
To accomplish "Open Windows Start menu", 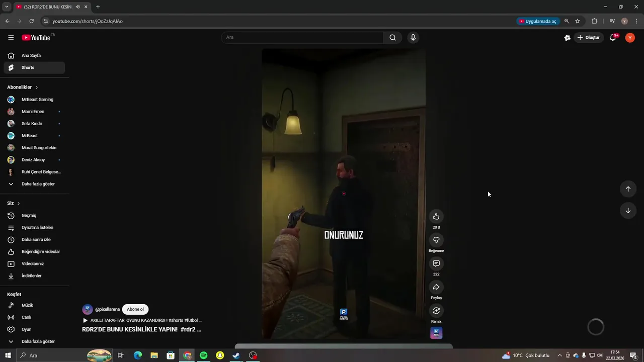I will coord(8,355).
